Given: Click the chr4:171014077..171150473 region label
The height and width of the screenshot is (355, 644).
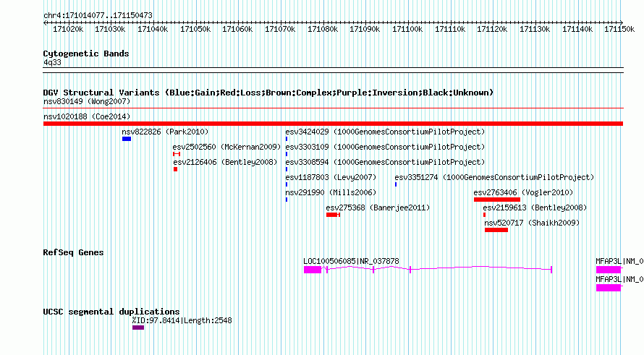Looking at the screenshot, I should tap(98, 15).
